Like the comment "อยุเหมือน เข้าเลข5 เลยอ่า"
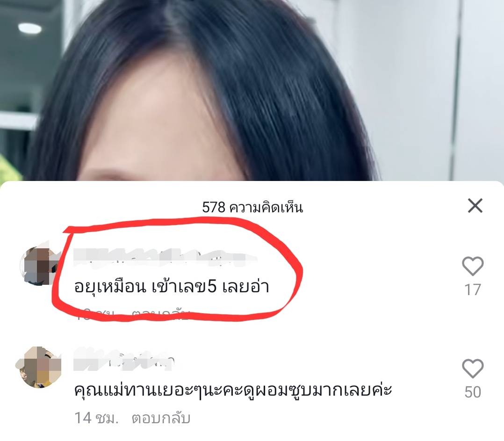The image size is (504, 441). tap(473, 266)
